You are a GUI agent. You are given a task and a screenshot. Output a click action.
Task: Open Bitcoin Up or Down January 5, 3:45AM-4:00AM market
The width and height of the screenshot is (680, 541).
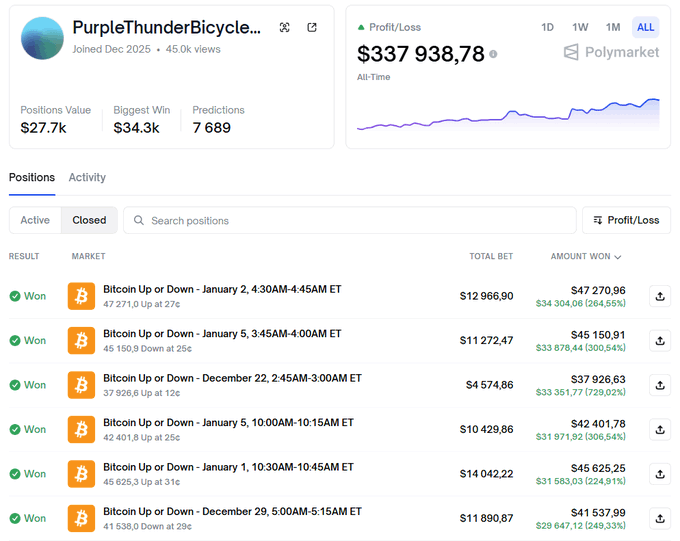point(222,334)
